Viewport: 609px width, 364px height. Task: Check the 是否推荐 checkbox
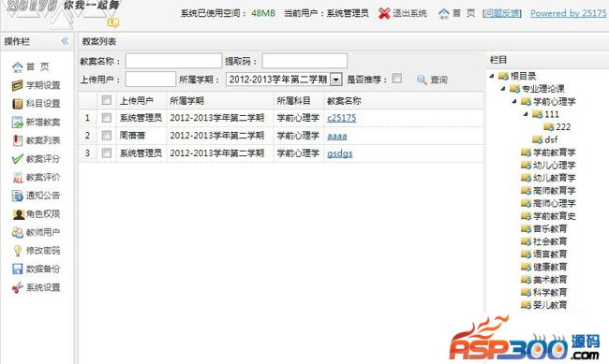coord(396,79)
